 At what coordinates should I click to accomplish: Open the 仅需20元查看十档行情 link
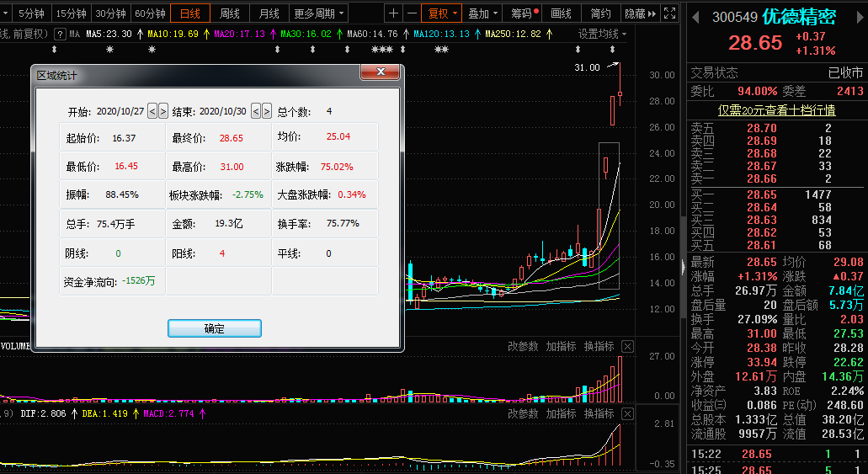pyautogui.click(x=777, y=110)
